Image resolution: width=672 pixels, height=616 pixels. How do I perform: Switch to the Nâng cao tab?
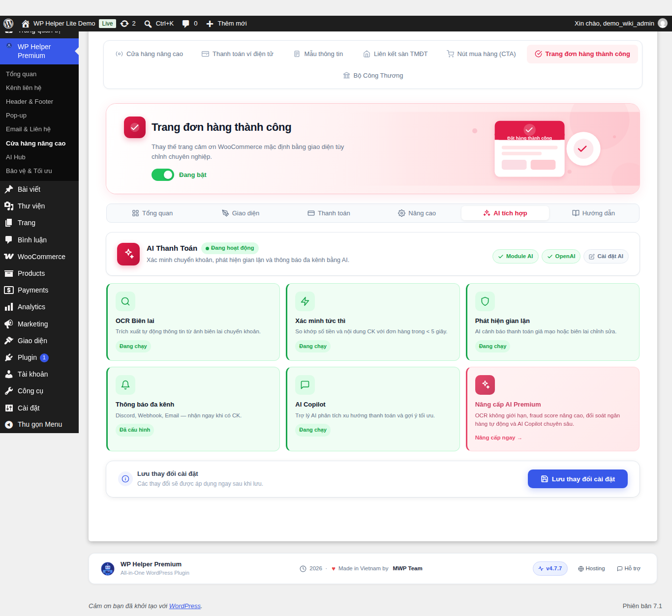[x=417, y=213]
